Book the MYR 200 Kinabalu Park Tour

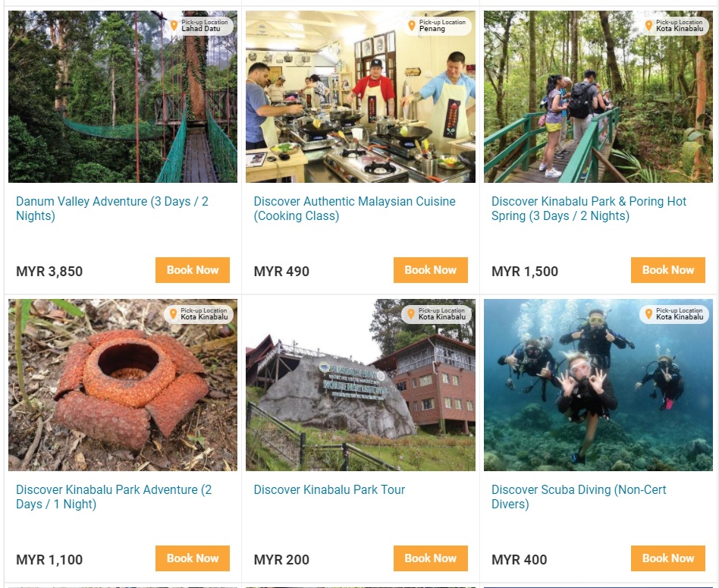click(431, 558)
